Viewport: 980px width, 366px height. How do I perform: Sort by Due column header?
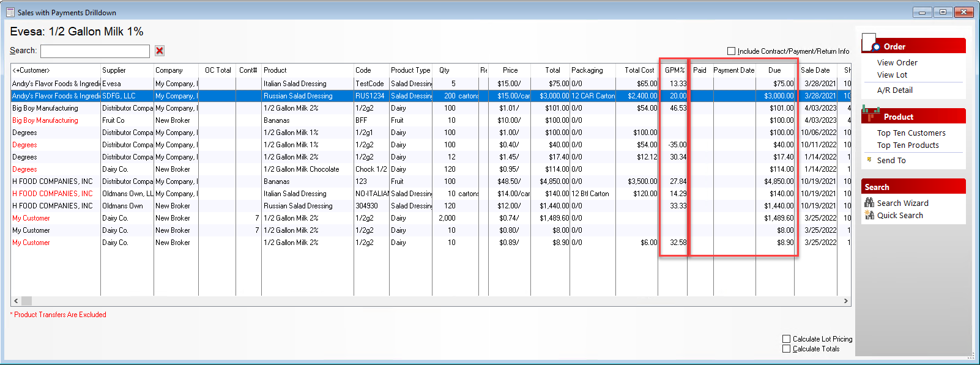pyautogui.click(x=775, y=70)
